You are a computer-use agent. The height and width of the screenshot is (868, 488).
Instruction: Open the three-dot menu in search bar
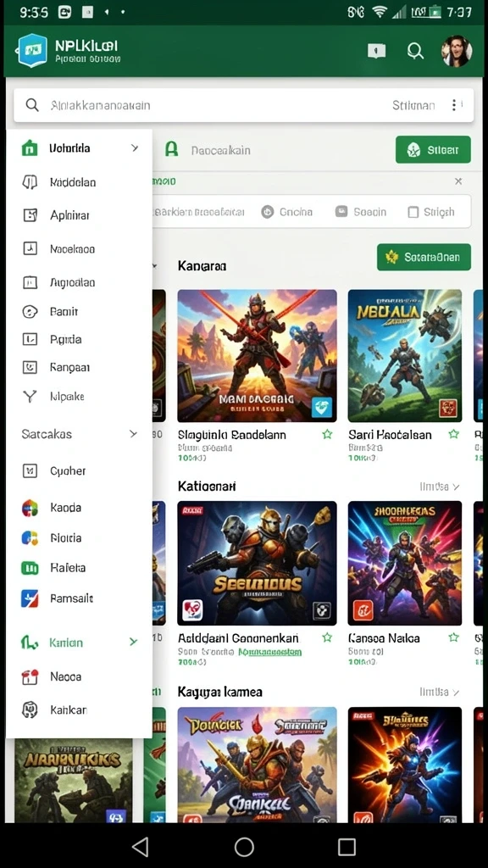coord(454,104)
